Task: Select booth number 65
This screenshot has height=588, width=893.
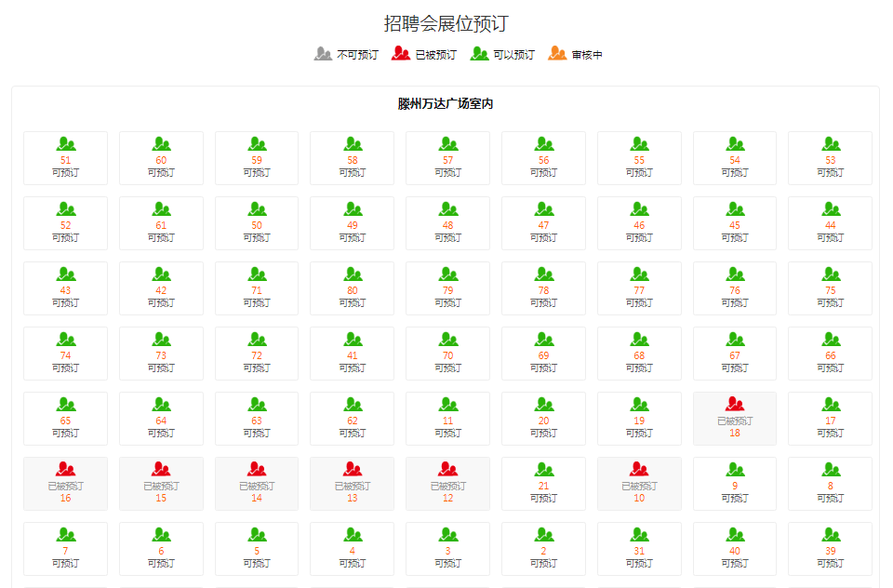Action: (x=65, y=419)
